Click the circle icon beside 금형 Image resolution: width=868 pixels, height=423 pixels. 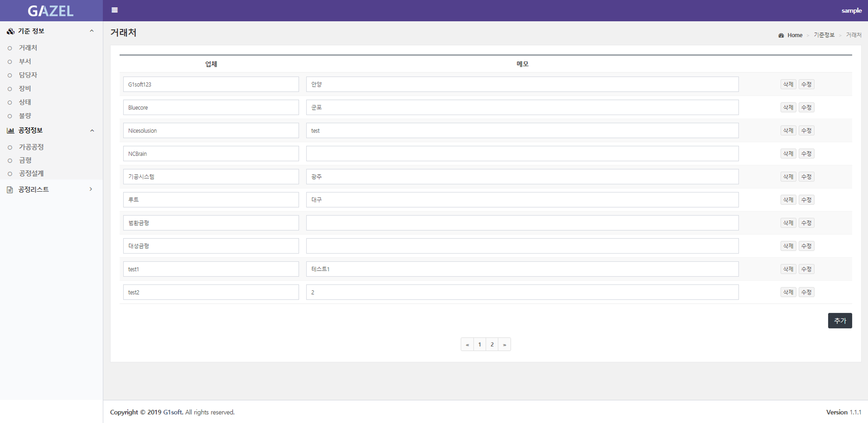coord(10,161)
